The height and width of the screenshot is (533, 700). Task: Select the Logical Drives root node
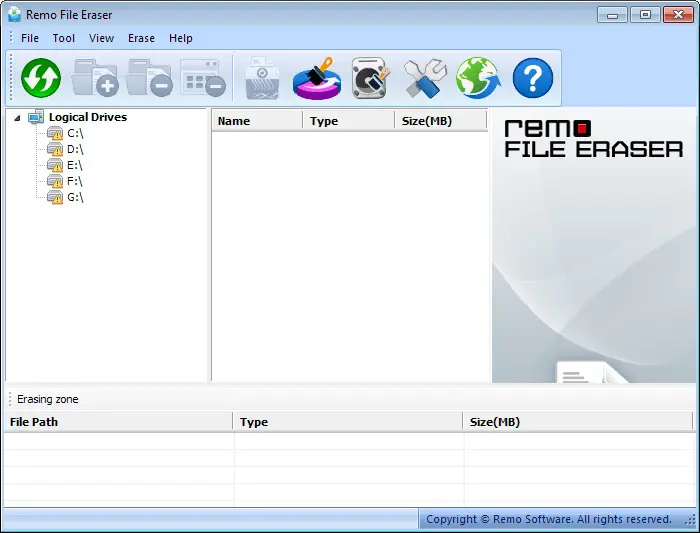88,117
